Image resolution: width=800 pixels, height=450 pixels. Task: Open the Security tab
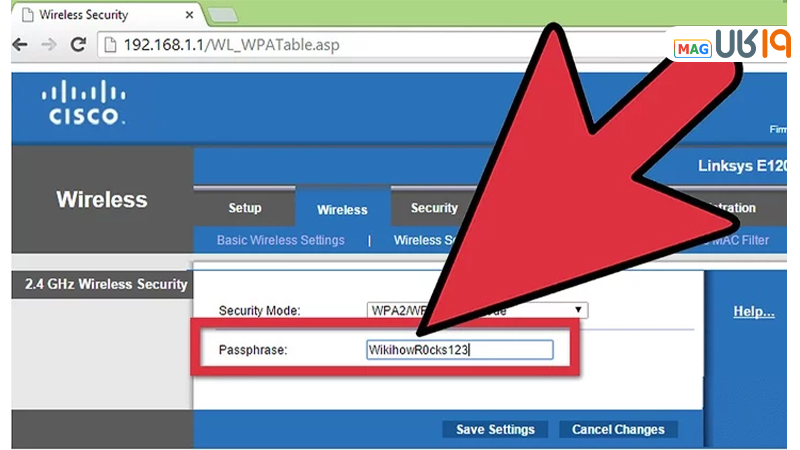[x=433, y=208]
